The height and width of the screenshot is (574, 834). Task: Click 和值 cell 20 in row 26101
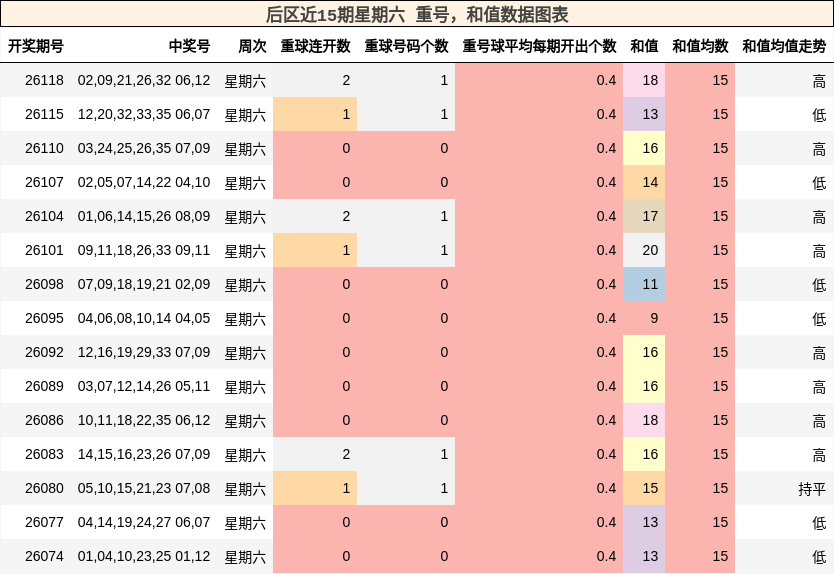pos(644,251)
